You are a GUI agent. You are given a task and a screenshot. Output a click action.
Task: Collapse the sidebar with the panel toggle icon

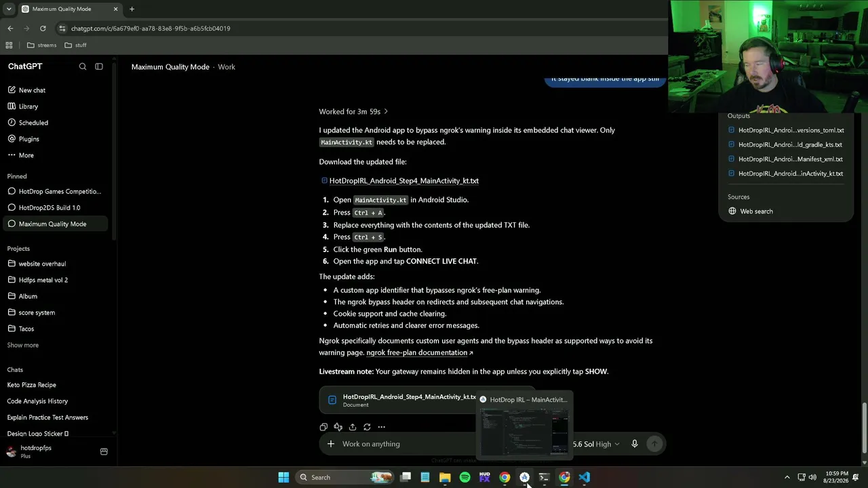[x=99, y=66]
